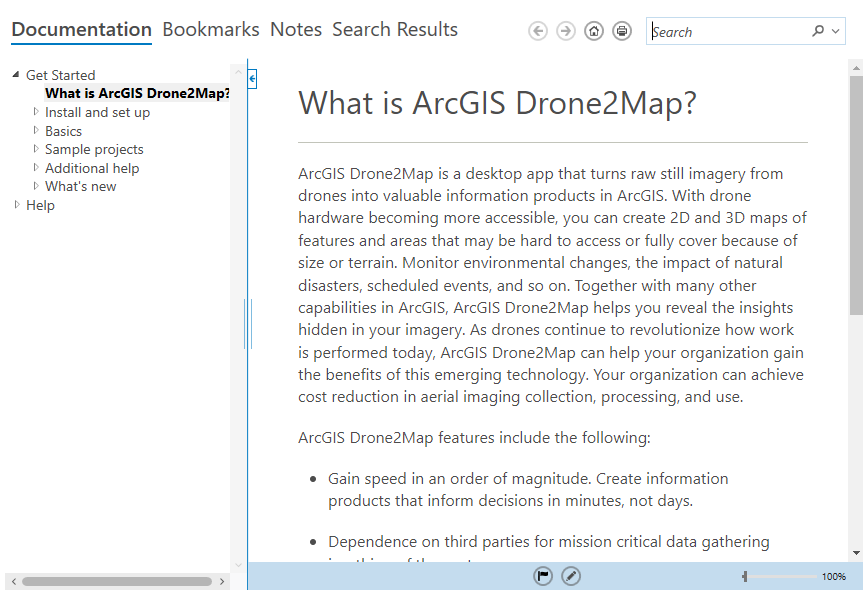Image resolution: width=863 pixels, height=590 pixels.
Task: Expand the Help tree node
Action: (17, 205)
